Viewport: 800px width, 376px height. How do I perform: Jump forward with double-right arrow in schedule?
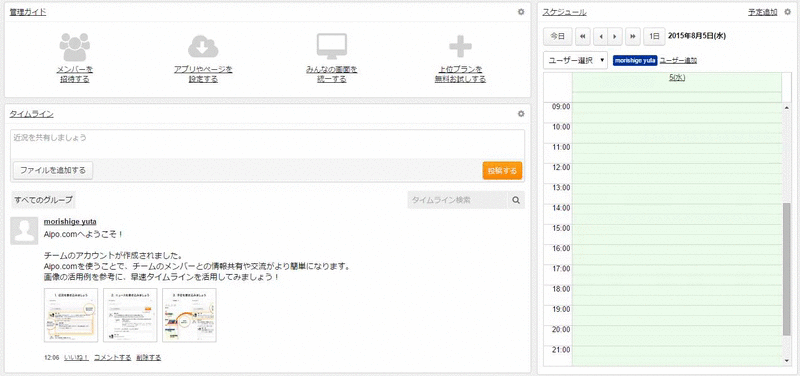633,36
